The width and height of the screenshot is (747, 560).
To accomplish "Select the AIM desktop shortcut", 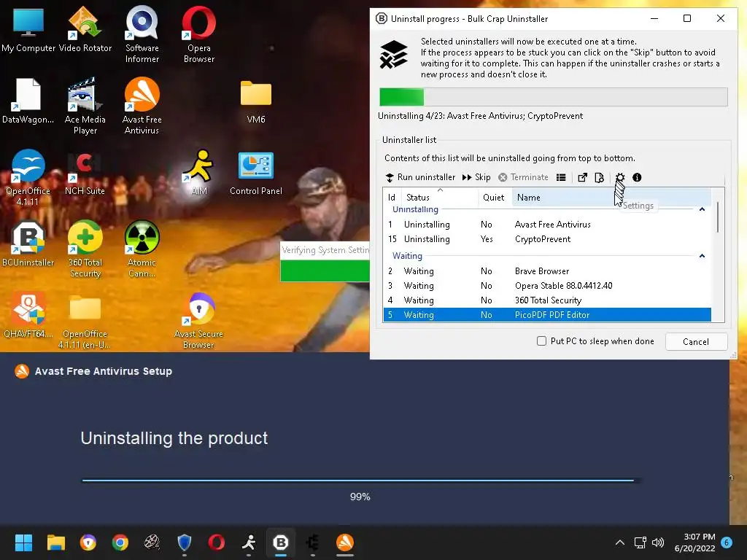I will (198, 172).
